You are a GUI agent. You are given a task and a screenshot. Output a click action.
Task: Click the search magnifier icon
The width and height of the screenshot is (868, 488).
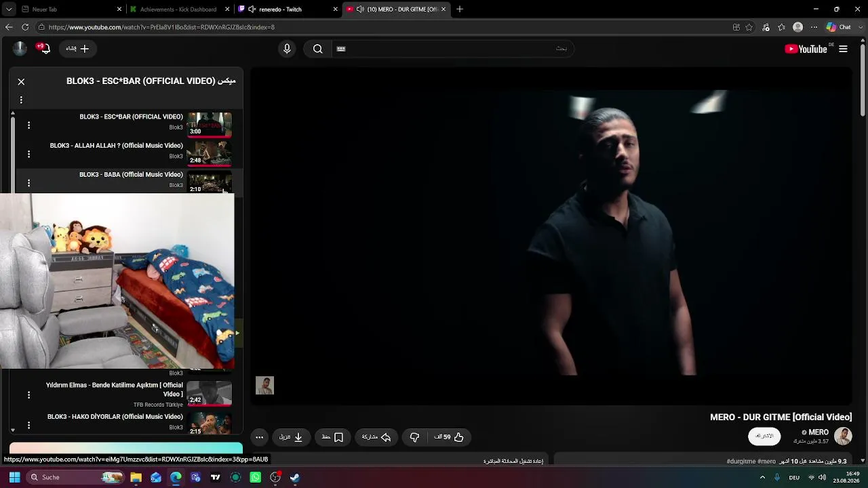coord(317,49)
